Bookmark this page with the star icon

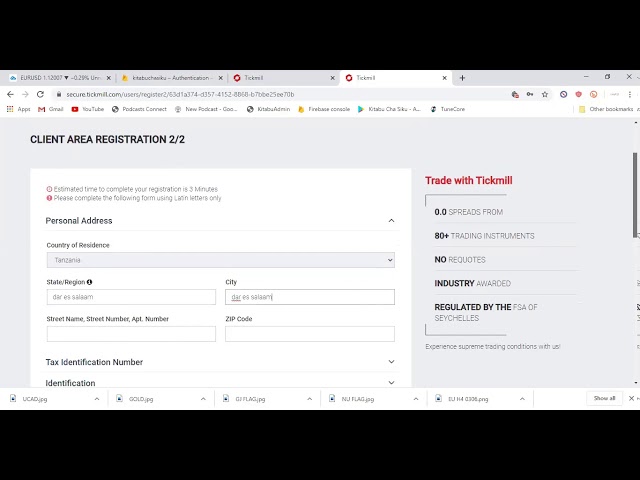pos(545,94)
